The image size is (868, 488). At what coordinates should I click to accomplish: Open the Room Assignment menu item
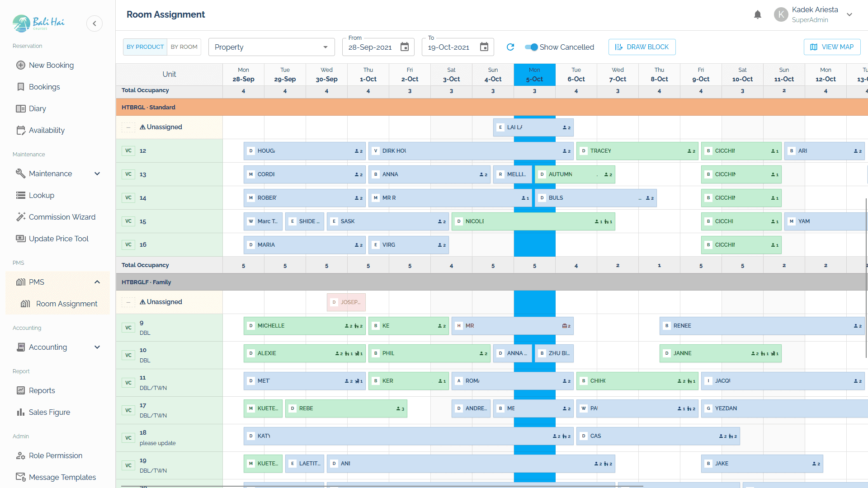(58, 304)
